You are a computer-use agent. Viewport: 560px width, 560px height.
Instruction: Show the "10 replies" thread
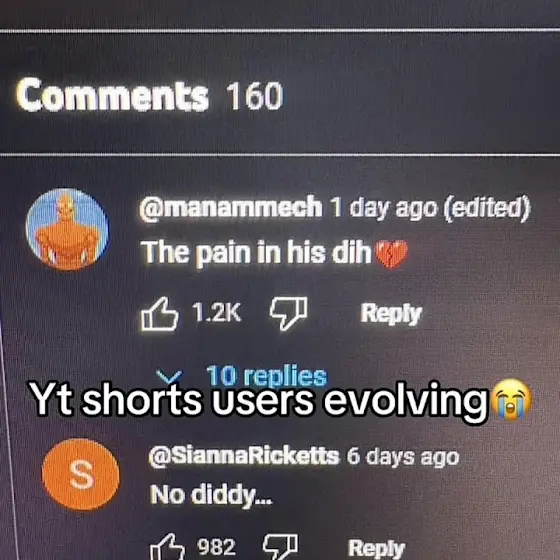pyautogui.click(x=266, y=376)
